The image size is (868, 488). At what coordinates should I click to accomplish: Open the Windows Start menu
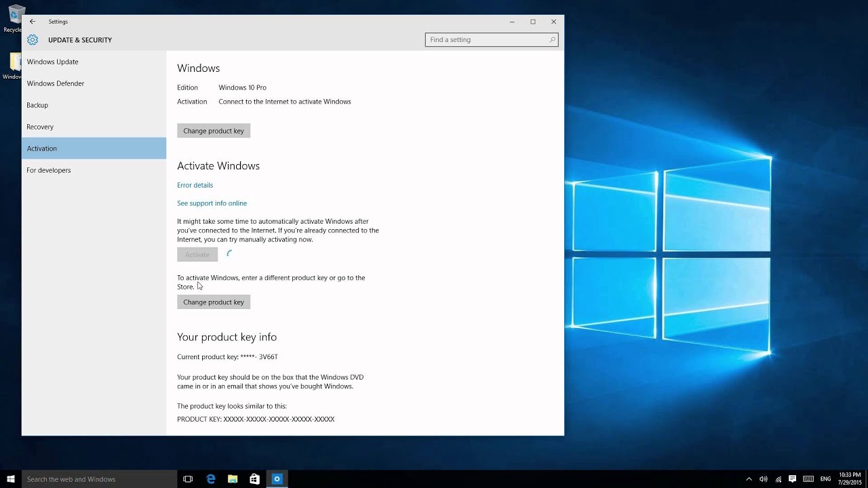pos(11,479)
